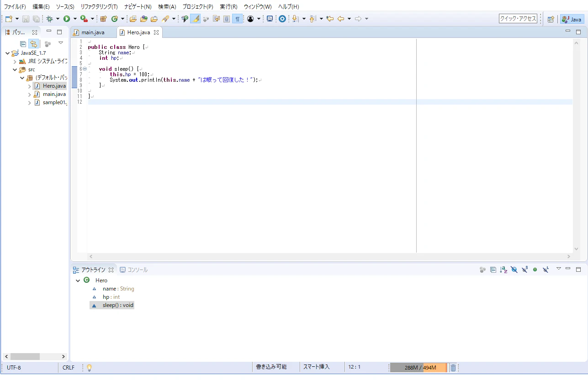Expand the Hero.java tree node

(30, 86)
